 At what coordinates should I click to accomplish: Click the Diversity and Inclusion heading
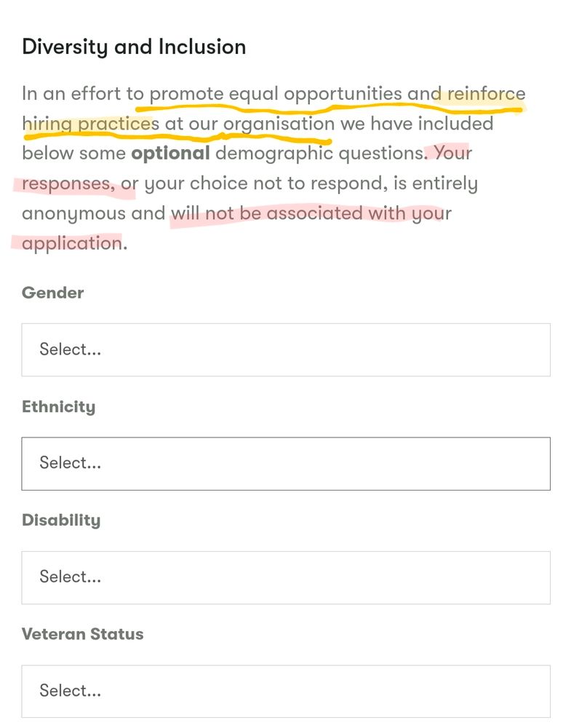coord(135,46)
